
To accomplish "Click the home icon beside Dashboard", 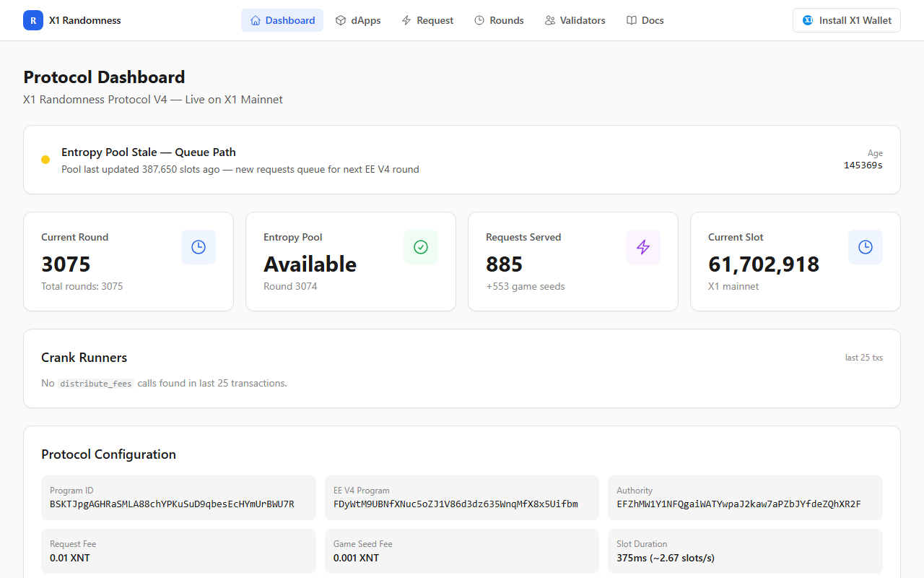I will click(256, 20).
